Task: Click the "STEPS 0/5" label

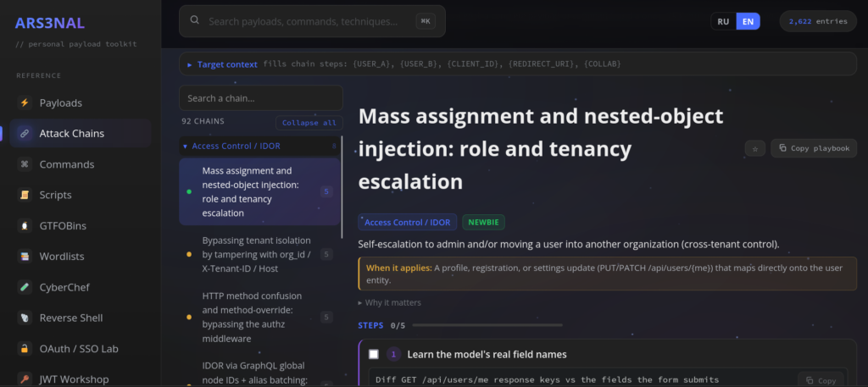Action: pos(381,325)
